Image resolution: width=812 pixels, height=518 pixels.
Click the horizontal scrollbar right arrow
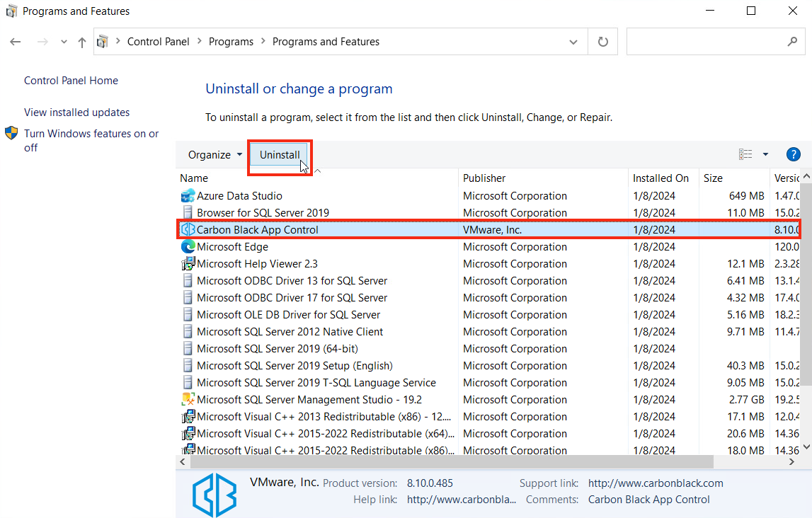pos(791,461)
